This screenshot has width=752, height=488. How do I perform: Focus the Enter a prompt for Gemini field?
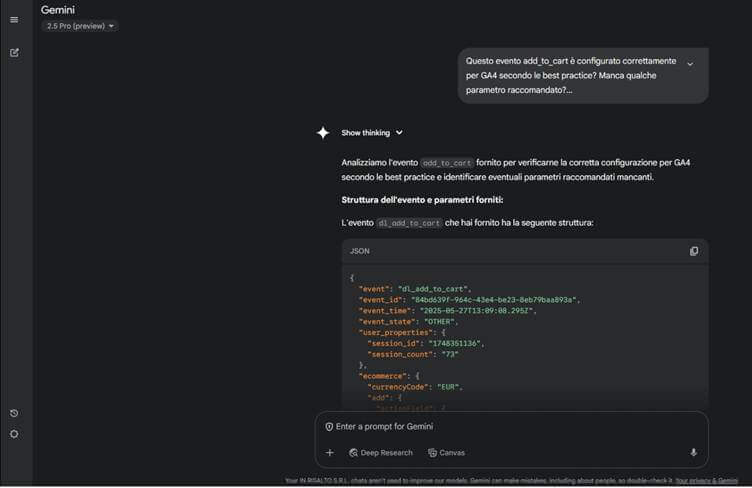click(511, 426)
